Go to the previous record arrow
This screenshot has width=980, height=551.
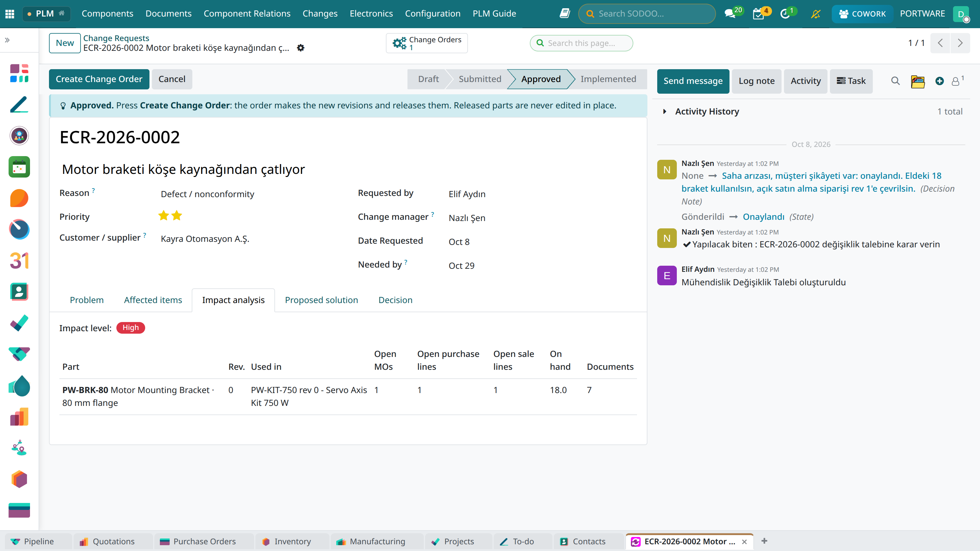(x=940, y=43)
